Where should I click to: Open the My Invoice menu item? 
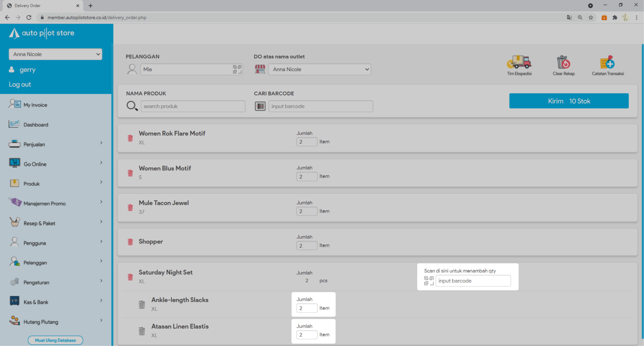coord(35,105)
